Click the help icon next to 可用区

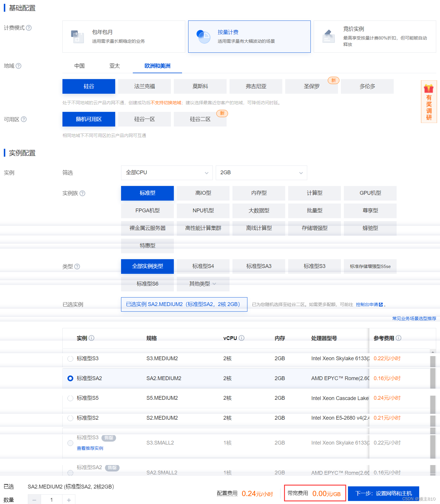24,119
